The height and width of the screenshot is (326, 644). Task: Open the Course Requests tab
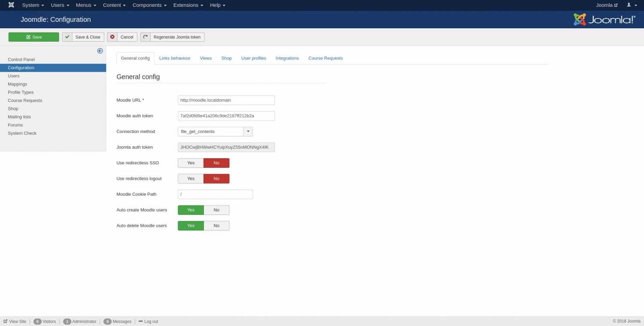pos(325,58)
